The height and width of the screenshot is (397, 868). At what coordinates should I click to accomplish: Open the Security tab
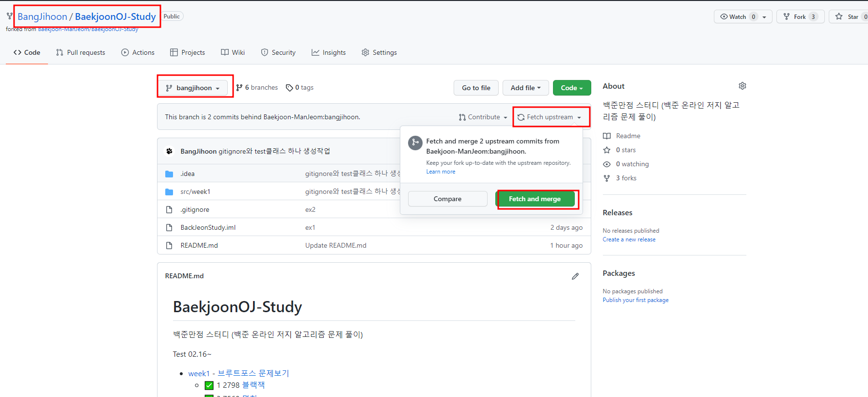click(x=278, y=52)
